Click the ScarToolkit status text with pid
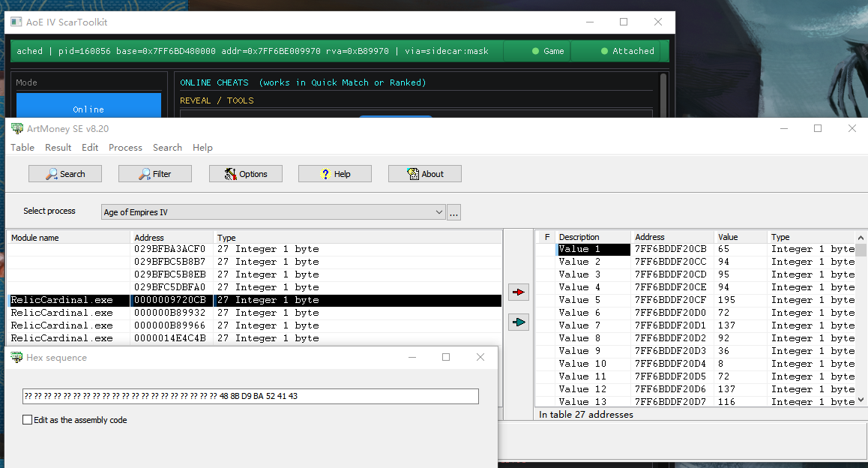The height and width of the screenshot is (468, 868). click(253, 51)
